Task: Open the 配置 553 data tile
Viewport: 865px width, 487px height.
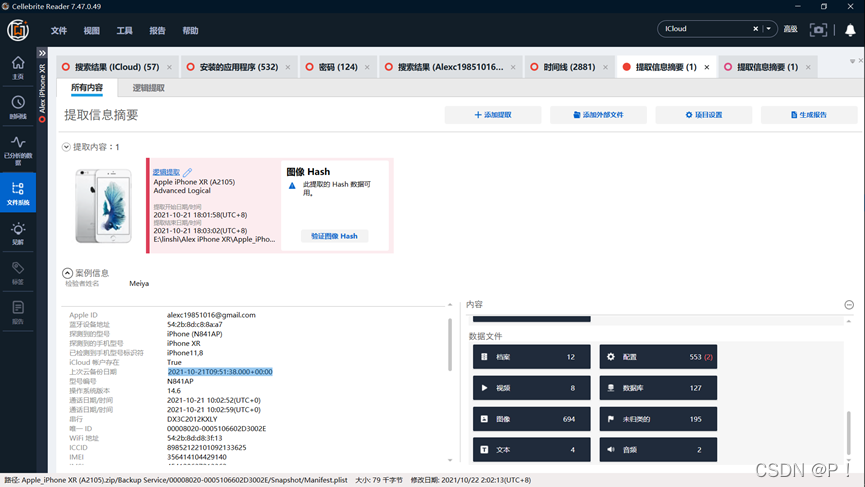Action: coord(658,357)
